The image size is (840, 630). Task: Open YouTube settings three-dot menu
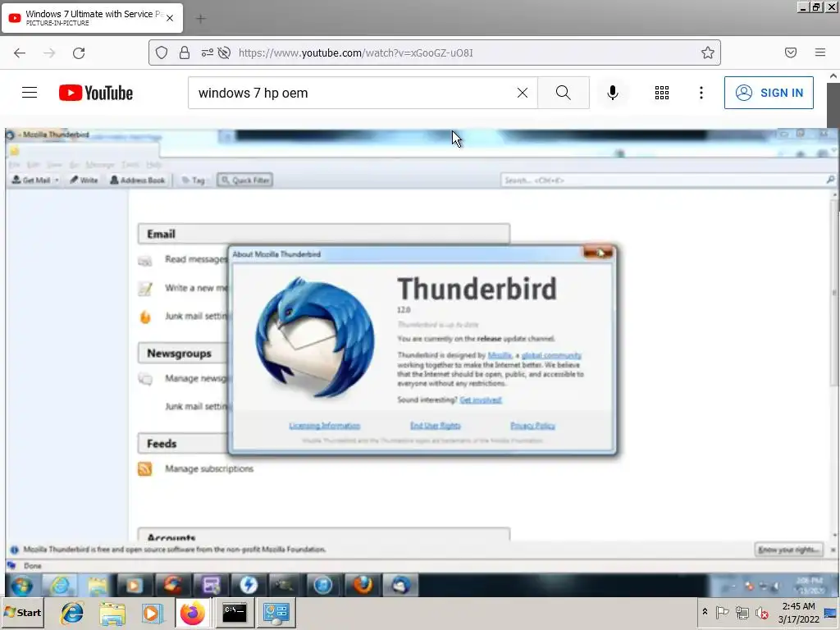pyautogui.click(x=701, y=94)
